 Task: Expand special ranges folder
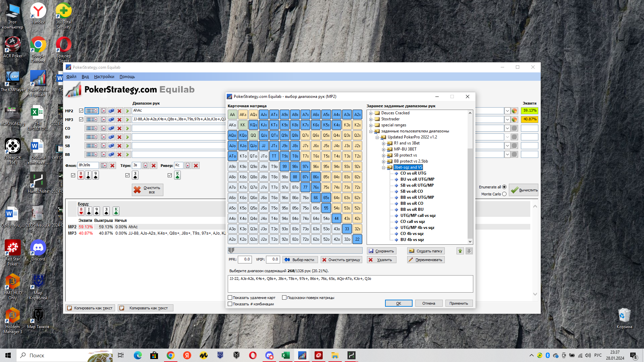[371, 125]
